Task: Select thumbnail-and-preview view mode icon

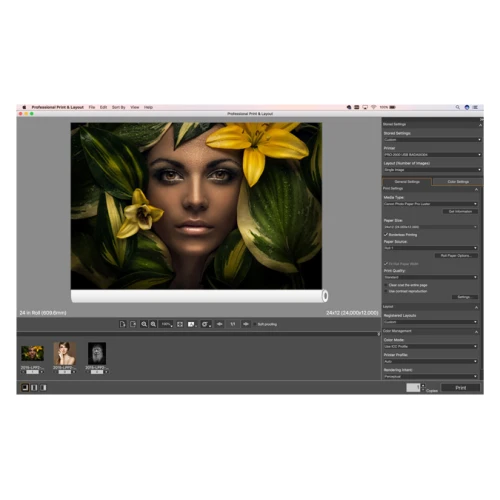Action: [25, 387]
